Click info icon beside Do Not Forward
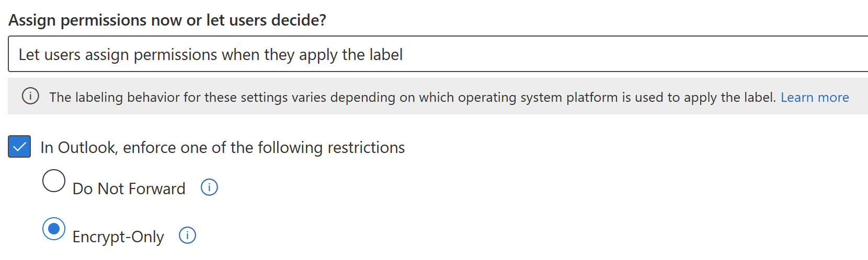This screenshot has width=868, height=260. click(x=209, y=187)
